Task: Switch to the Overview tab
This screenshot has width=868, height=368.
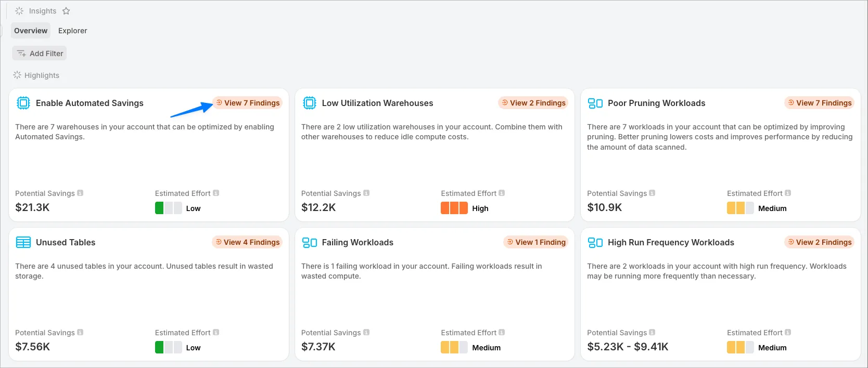Action: pyautogui.click(x=31, y=31)
